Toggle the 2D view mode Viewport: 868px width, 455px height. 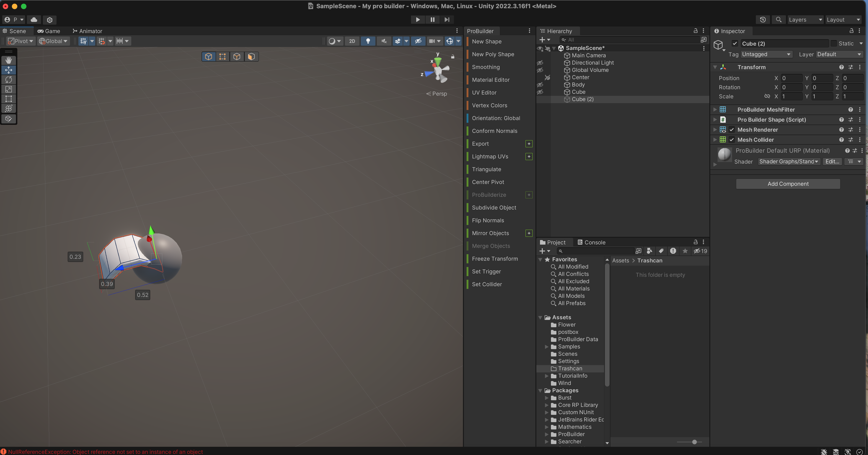coord(352,41)
